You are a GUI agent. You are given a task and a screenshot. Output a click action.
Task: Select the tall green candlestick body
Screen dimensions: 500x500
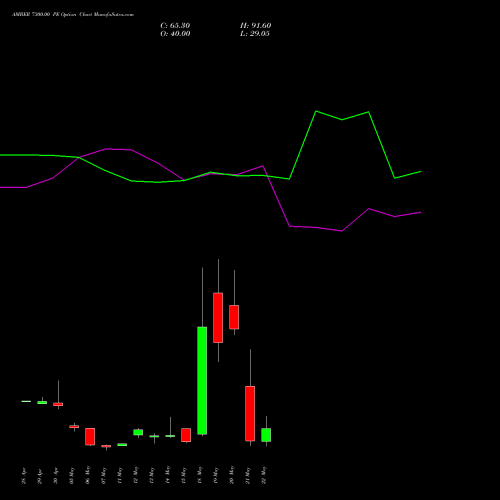pos(202,381)
